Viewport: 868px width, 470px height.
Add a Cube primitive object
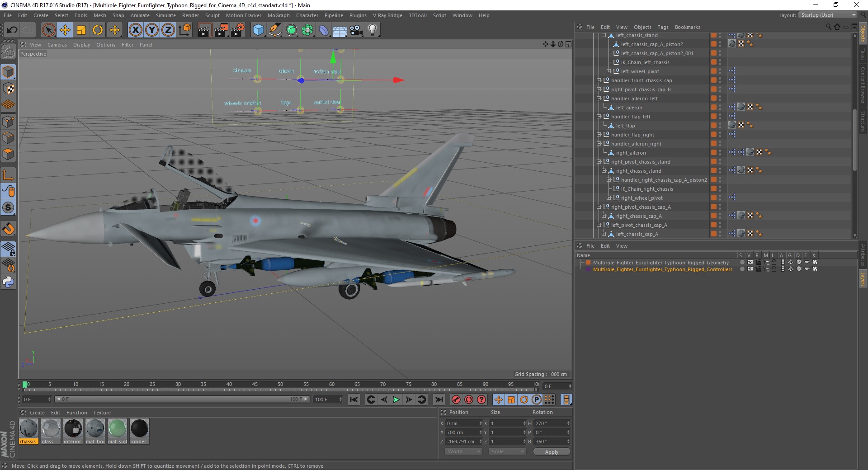[258, 30]
